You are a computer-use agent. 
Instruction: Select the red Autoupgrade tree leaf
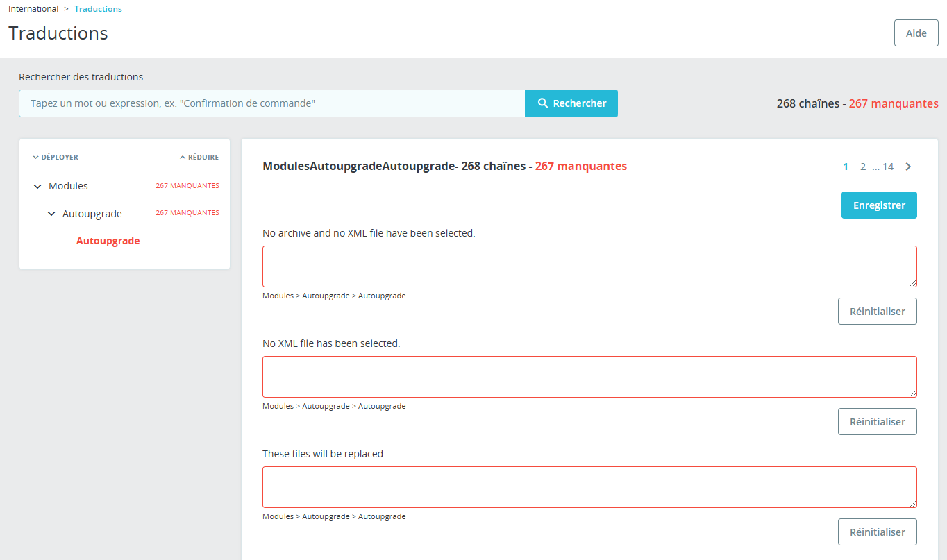point(108,241)
